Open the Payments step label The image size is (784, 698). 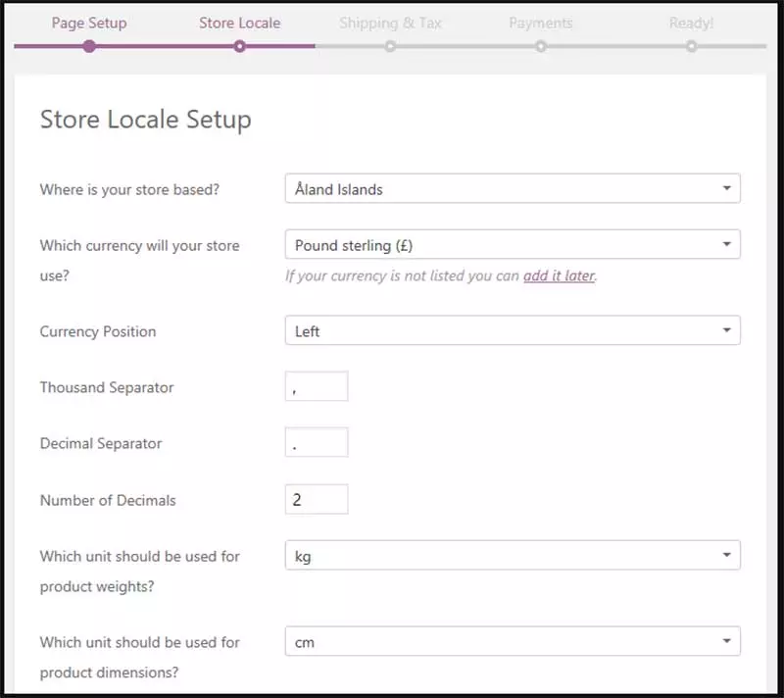coord(541,23)
